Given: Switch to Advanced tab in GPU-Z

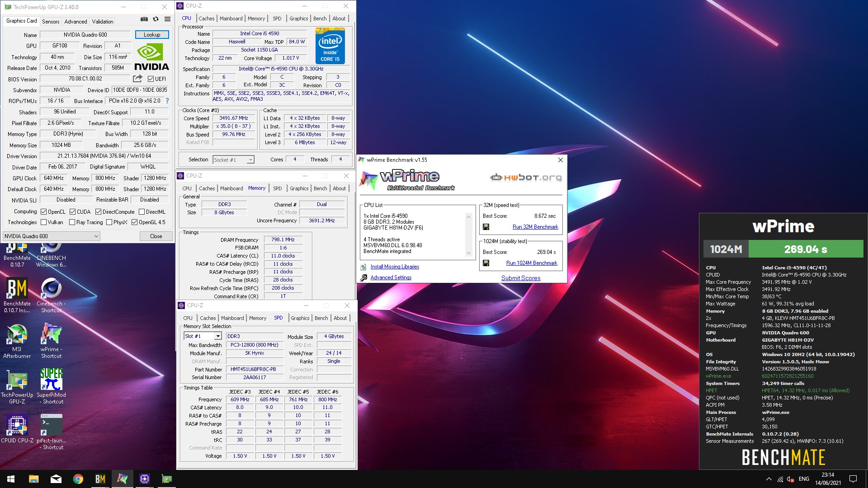Looking at the screenshot, I should click(75, 21).
